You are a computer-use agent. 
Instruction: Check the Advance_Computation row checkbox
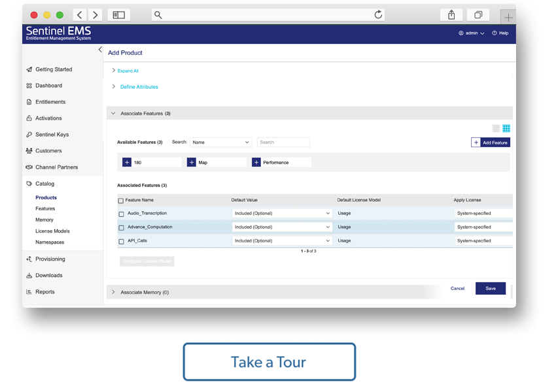(121, 228)
